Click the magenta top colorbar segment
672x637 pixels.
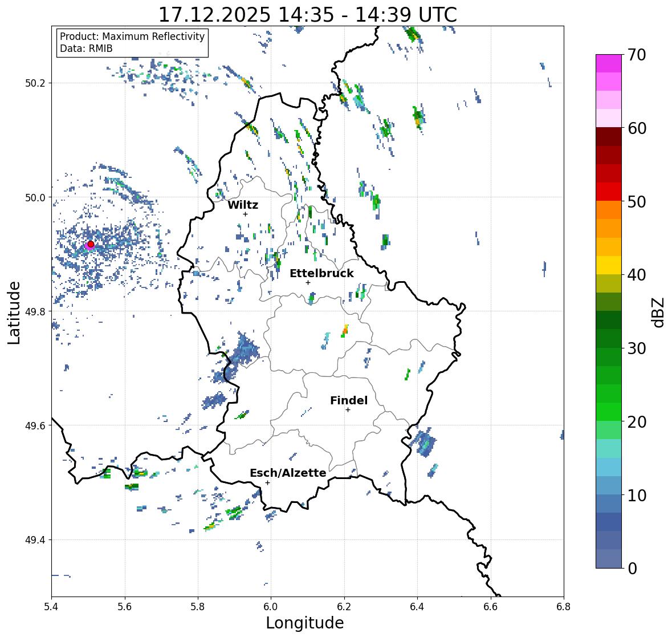(609, 63)
